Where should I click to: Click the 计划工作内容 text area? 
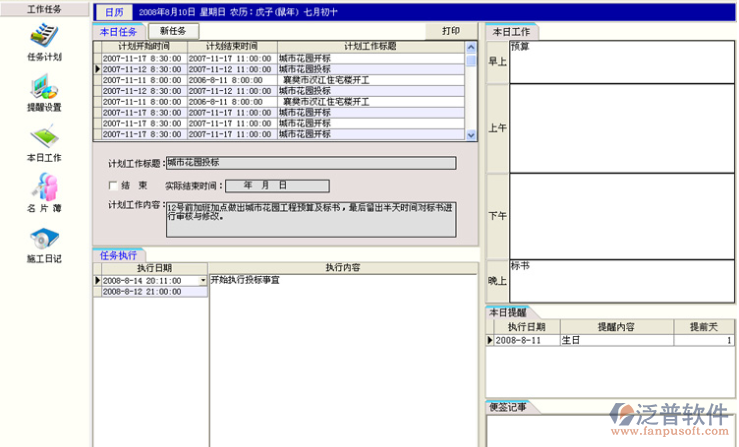310,218
